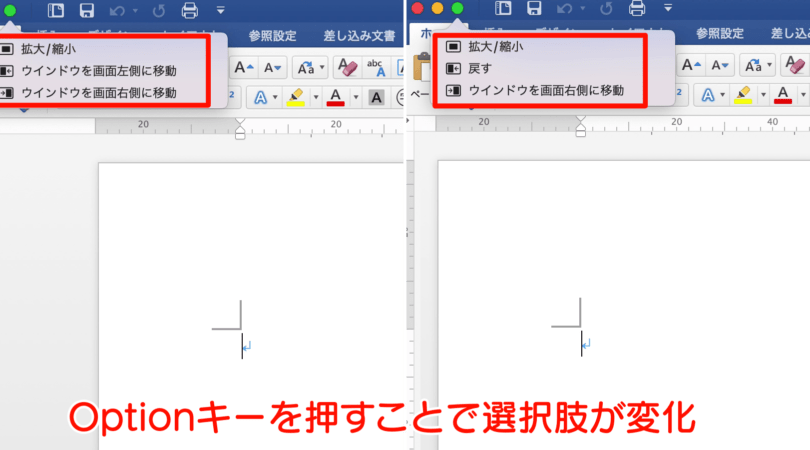Screen dimensions: 810x450
Task: Open highlight color dropdown in left window
Action: [316, 97]
